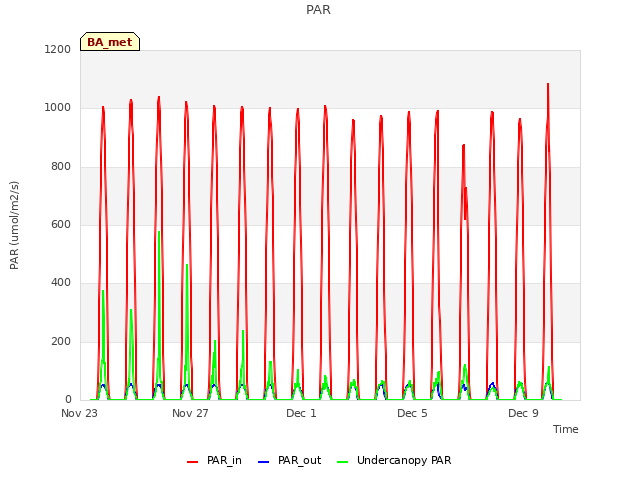Viewport: 640px width, 480px height.
Task: Click the blue PAR_out legend color marker
Action: 264,462
